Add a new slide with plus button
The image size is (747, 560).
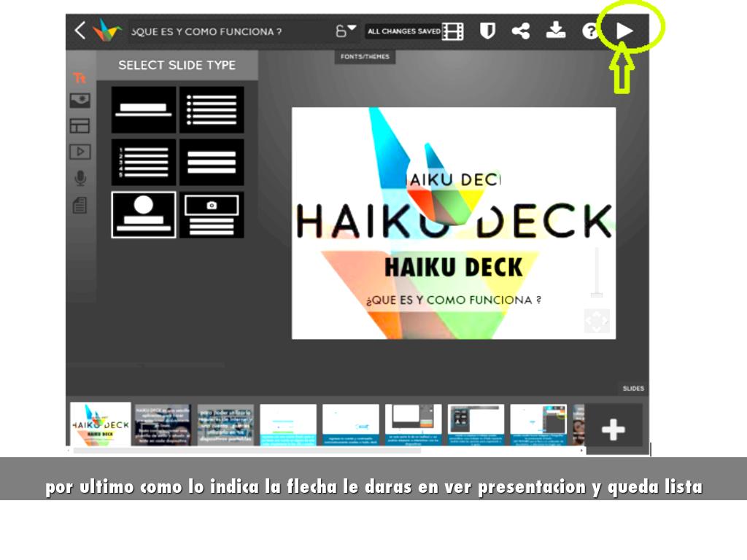(x=613, y=429)
